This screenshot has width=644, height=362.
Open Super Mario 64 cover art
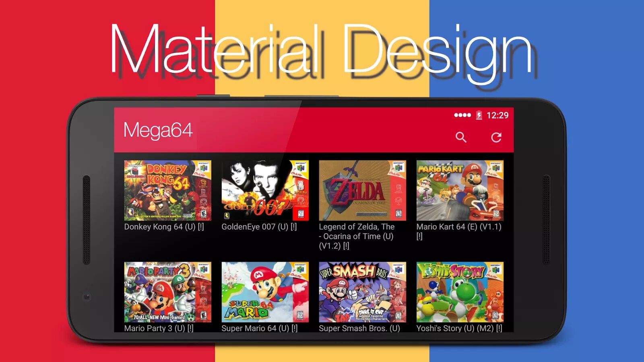(265, 292)
